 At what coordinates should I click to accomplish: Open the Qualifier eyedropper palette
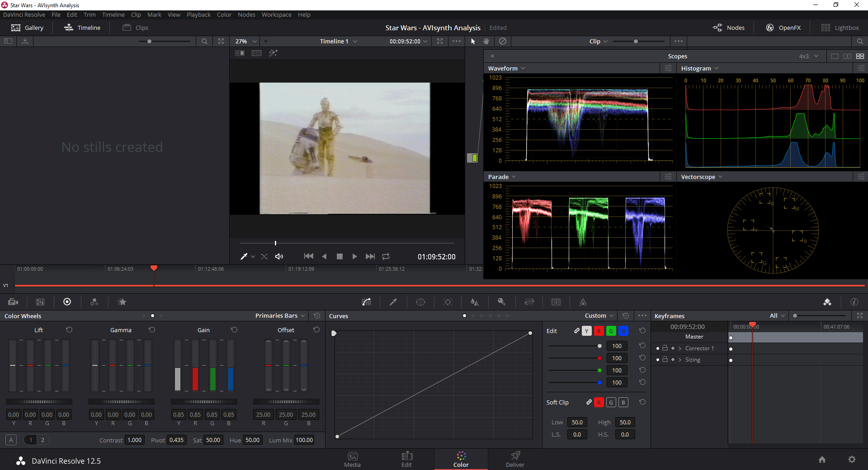click(x=393, y=302)
